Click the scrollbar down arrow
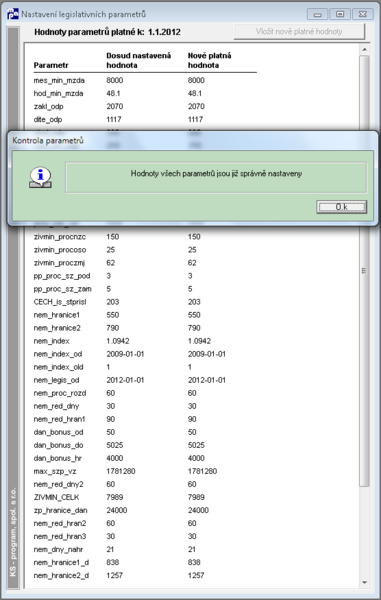 (364, 582)
